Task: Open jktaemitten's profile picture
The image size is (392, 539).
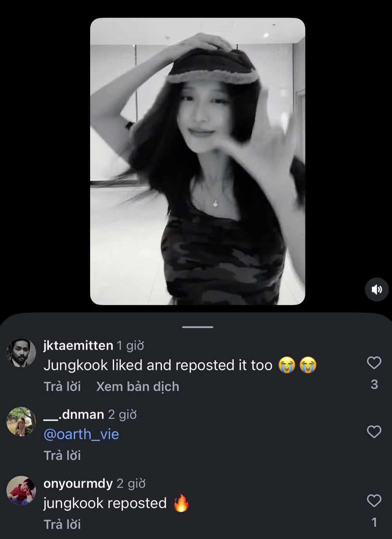Action: pos(22,353)
